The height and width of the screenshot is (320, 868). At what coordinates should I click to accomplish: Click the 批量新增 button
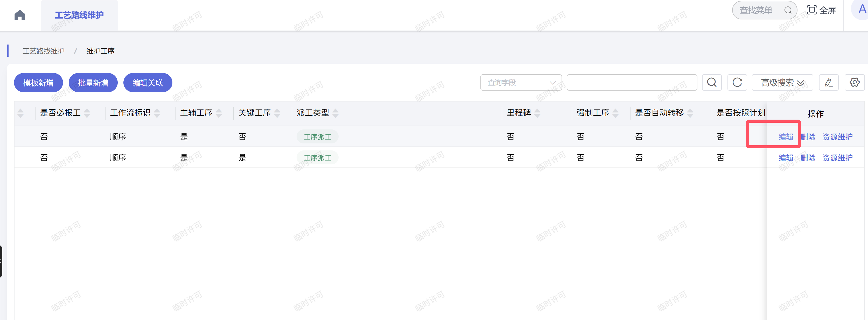[x=93, y=82]
